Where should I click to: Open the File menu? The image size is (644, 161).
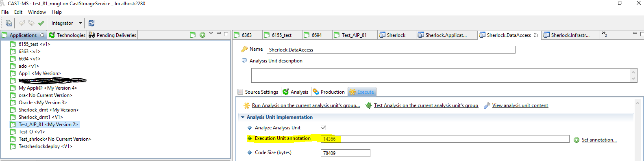[5, 12]
